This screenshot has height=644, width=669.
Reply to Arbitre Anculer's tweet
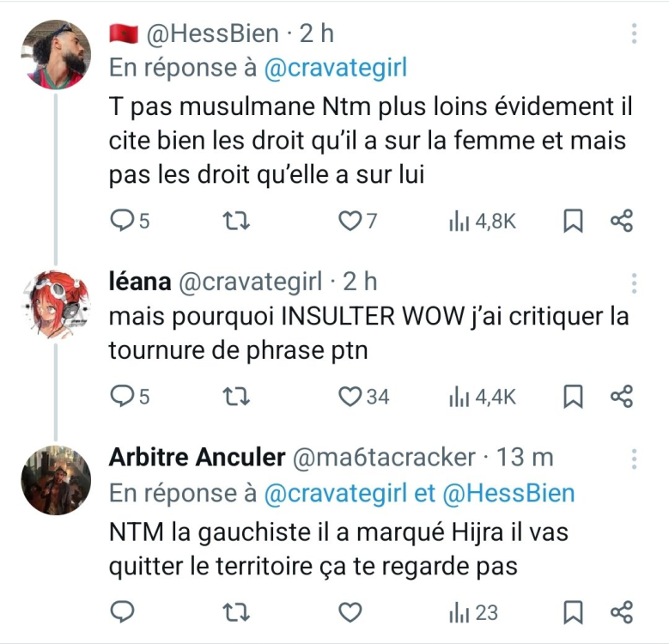tap(123, 612)
